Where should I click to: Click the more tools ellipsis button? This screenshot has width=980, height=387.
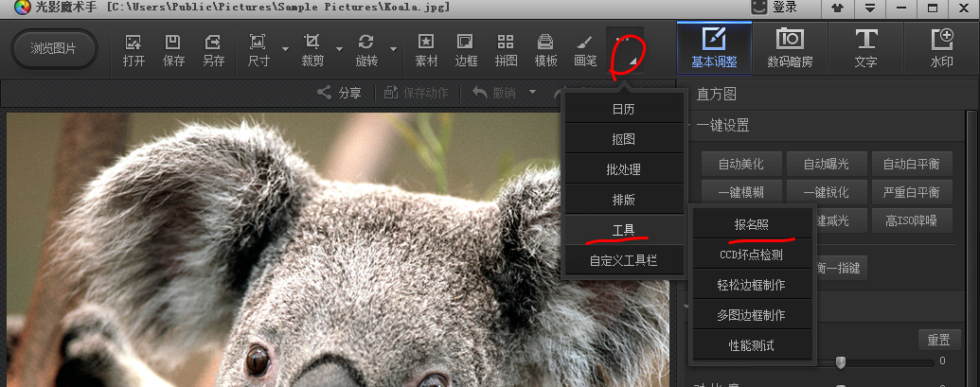point(624,50)
